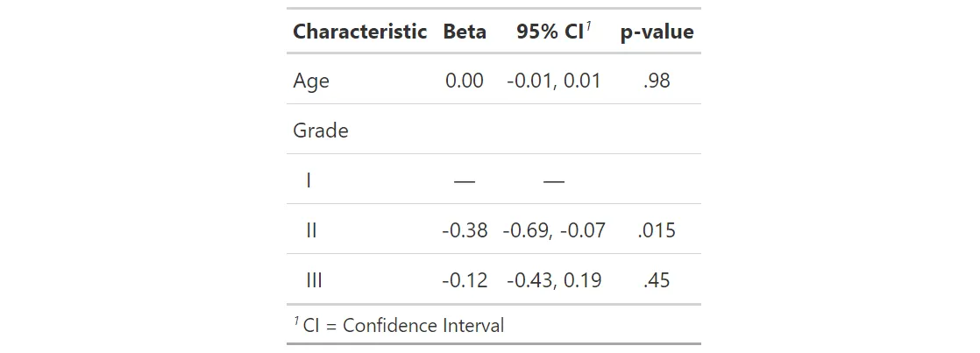The width and height of the screenshot is (980, 353).
Task: Select the Age p-value .98
Action: [657, 81]
